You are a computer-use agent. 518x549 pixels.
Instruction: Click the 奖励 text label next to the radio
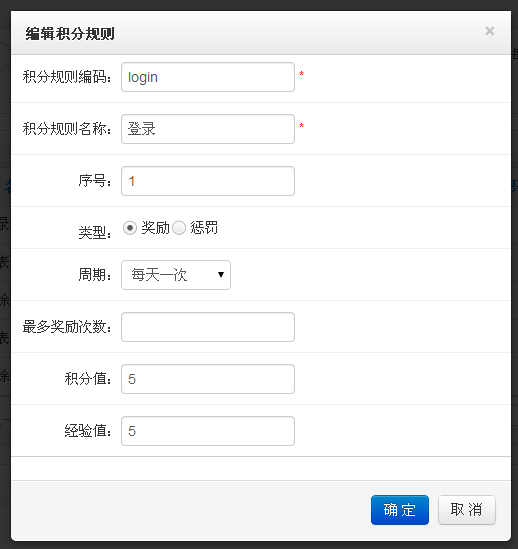click(x=156, y=228)
